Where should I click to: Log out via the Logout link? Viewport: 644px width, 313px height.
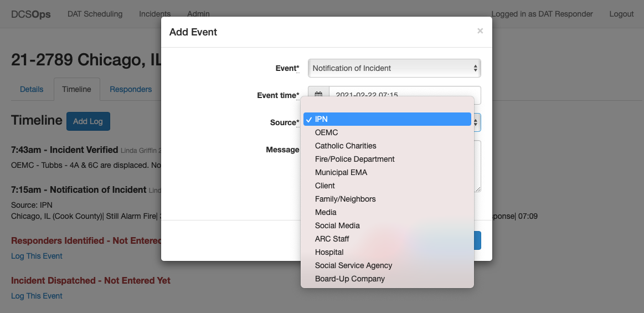[x=621, y=14]
